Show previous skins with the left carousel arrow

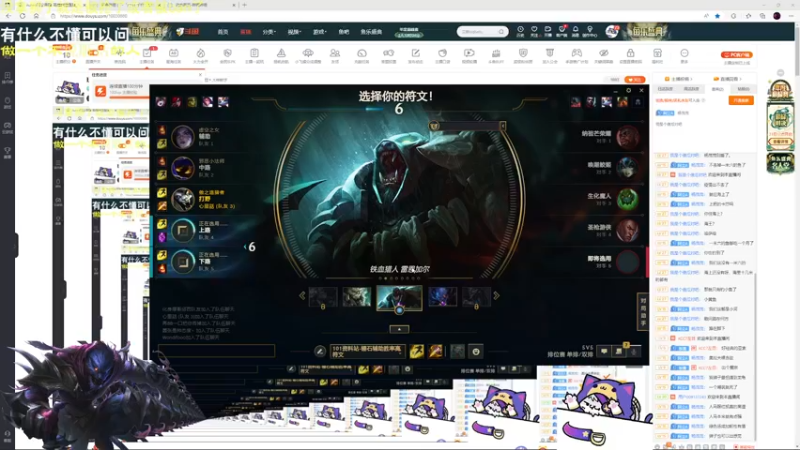pos(302,295)
